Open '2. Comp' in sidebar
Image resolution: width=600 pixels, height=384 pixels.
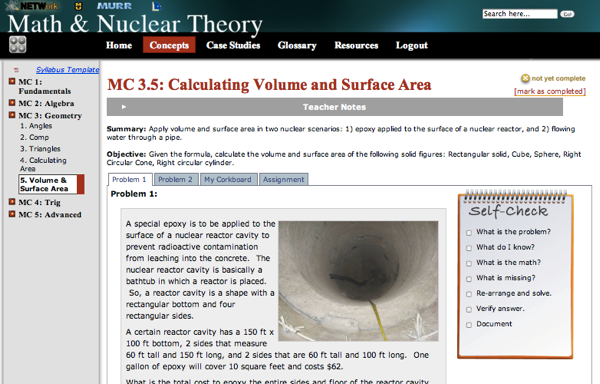34,137
